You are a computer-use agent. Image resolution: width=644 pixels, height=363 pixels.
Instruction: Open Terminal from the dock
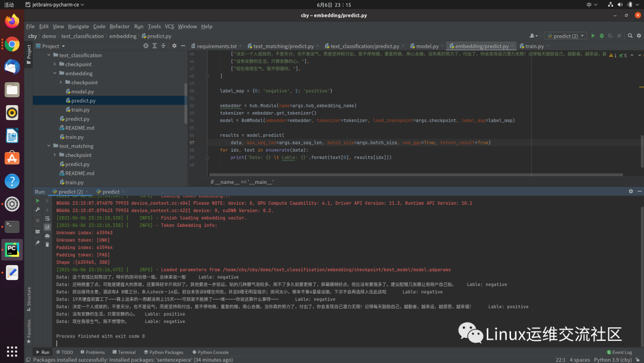coord(12,227)
